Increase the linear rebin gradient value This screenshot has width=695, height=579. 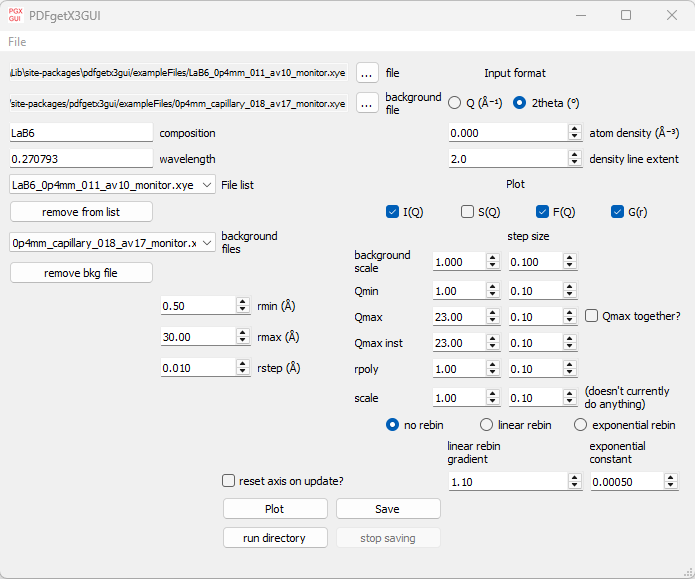[574, 477]
